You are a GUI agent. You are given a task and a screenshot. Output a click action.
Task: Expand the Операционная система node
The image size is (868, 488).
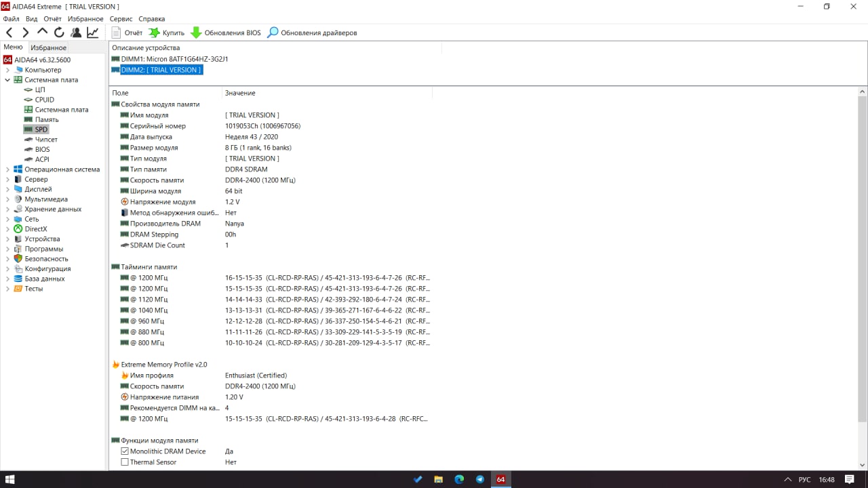pyautogui.click(x=7, y=169)
